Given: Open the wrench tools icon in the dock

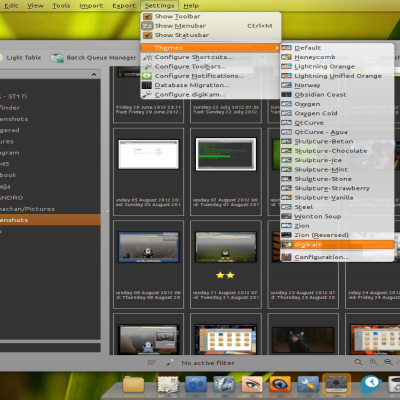Looking at the screenshot, I should (308, 384).
